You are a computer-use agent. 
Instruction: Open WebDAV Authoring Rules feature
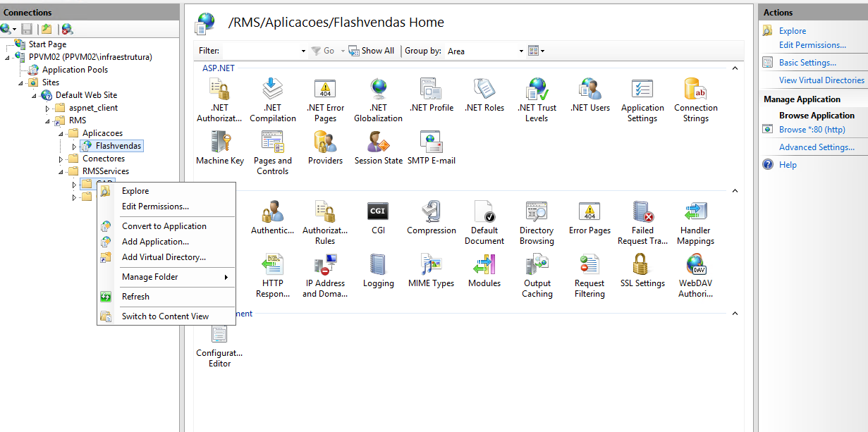point(695,276)
